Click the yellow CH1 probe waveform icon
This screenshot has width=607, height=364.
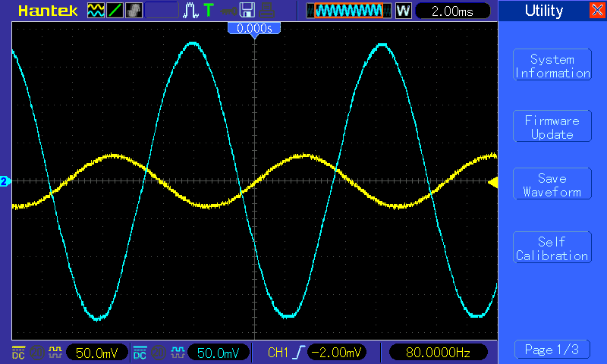pyautogui.click(x=55, y=353)
